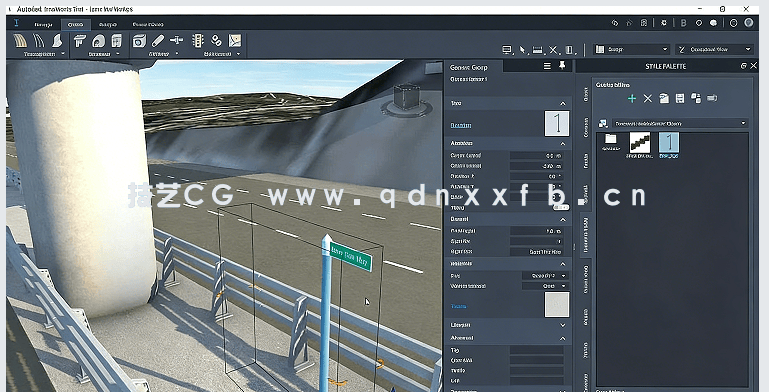Pin the properties panel with pushpin icon
This screenshot has height=392, width=769.
tap(562, 65)
